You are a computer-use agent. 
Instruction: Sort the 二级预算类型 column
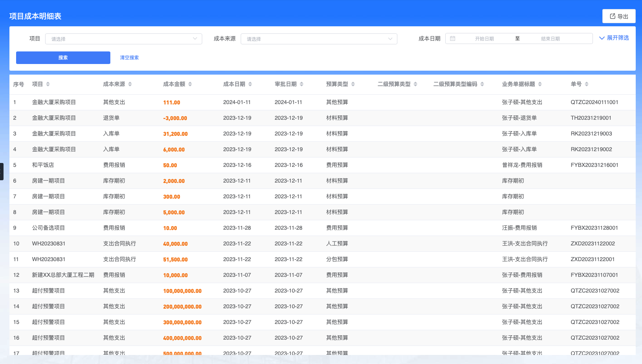[x=416, y=84]
